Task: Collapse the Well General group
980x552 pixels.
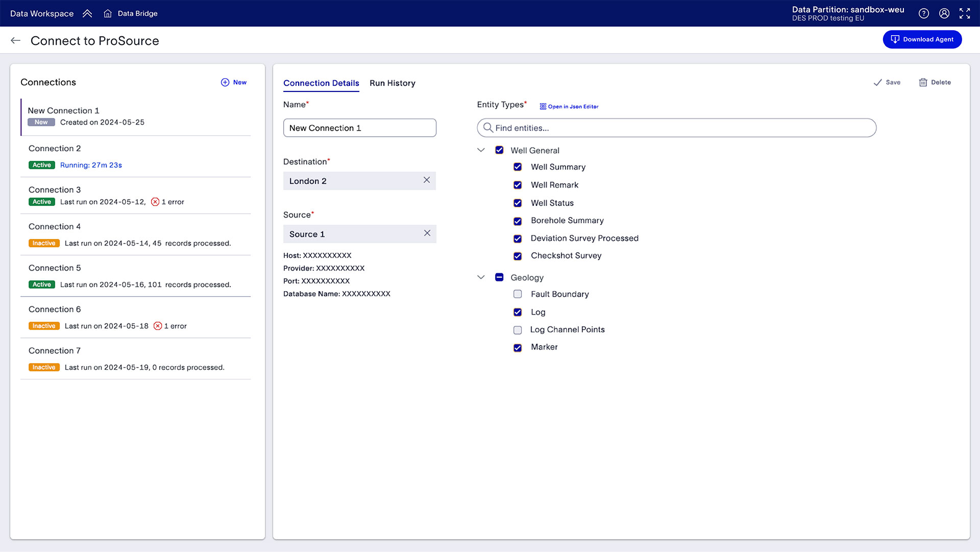Action: (481, 150)
